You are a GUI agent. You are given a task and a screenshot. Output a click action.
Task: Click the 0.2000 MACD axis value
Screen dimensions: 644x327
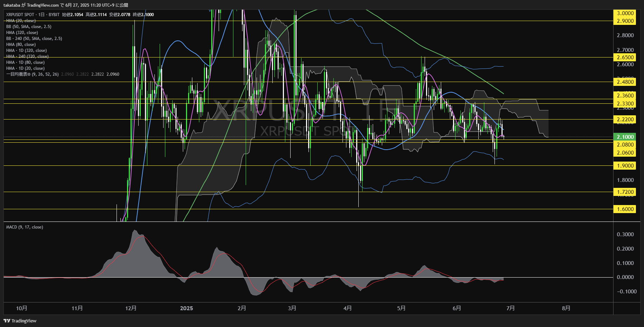tap(625, 249)
